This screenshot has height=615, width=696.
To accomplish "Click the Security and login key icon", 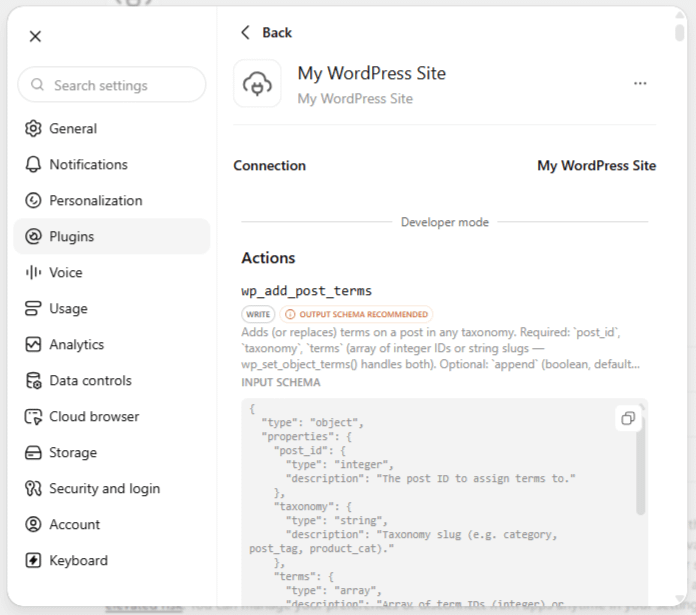I will (33, 489).
